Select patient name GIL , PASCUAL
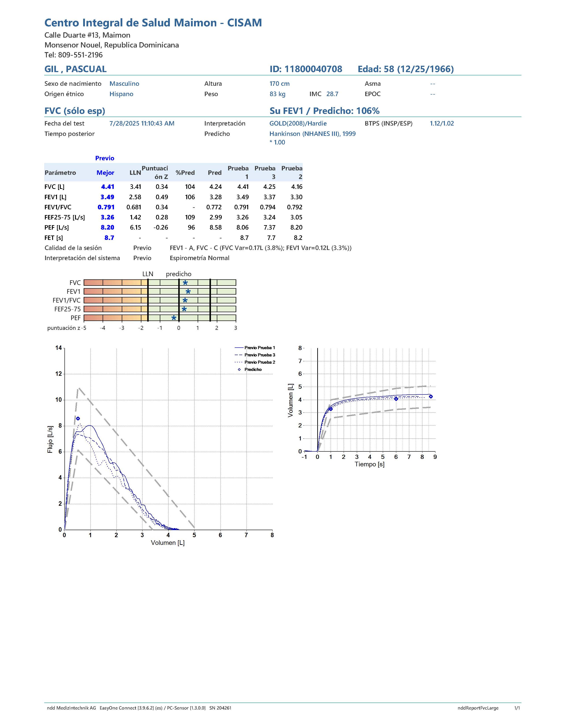Screen dimensions: 563x728 [75, 69]
